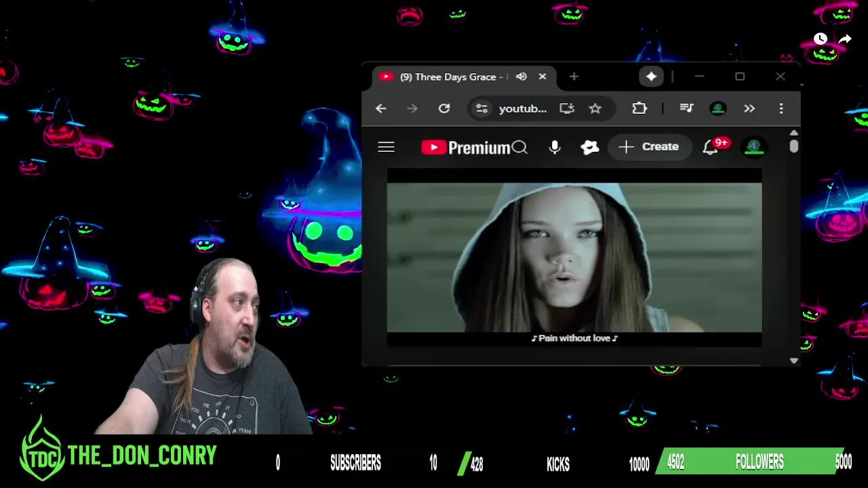The width and height of the screenshot is (868, 488).
Task: Reload the YouTube page
Action: 444,108
